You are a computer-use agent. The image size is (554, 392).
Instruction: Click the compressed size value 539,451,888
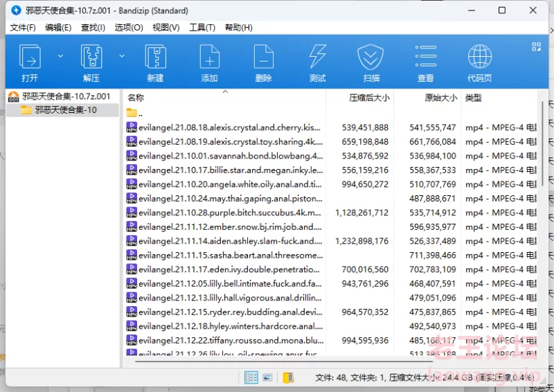click(365, 127)
